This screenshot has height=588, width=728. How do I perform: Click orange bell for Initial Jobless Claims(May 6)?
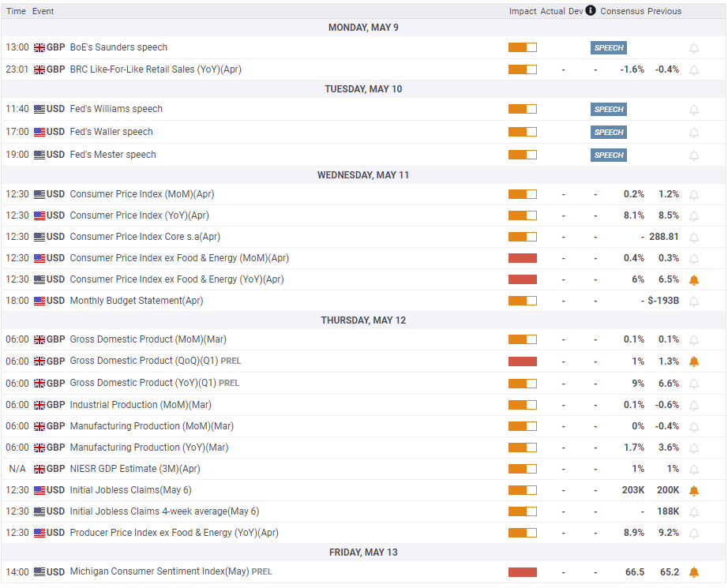[693, 491]
